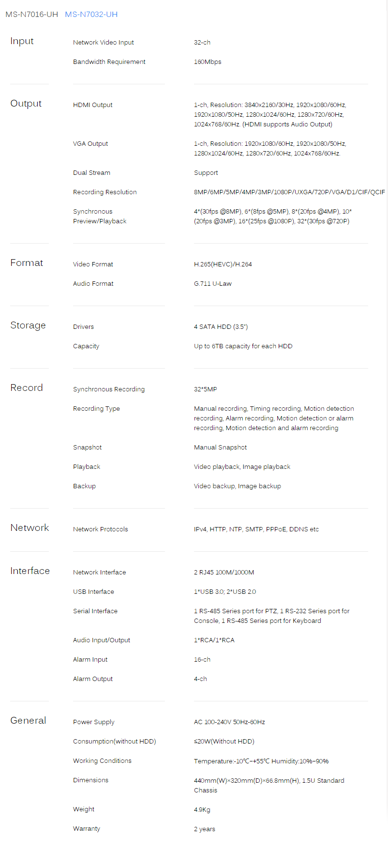Click the General section heading
This screenshot has width=388, height=868.
(28, 721)
